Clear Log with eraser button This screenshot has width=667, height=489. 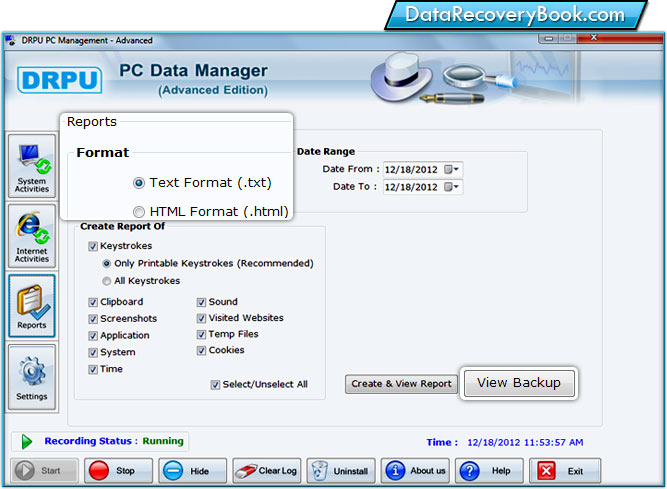click(267, 471)
